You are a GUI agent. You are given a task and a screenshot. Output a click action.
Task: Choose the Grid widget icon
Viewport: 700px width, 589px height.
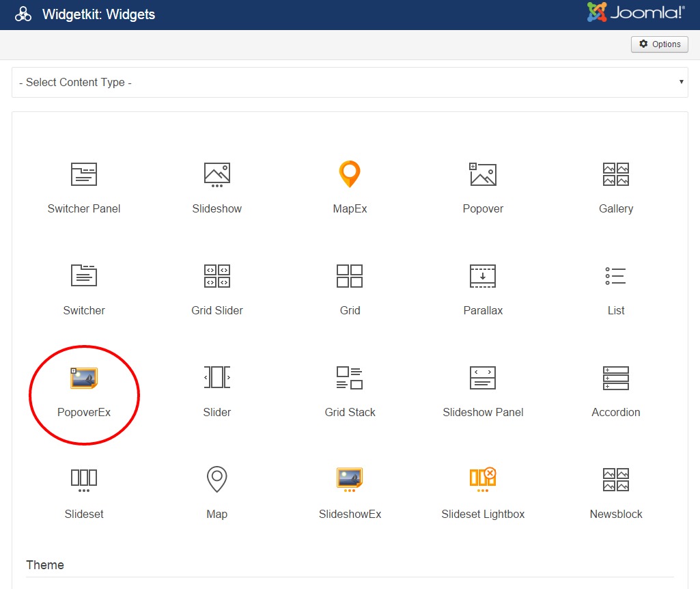pos(350,276)
